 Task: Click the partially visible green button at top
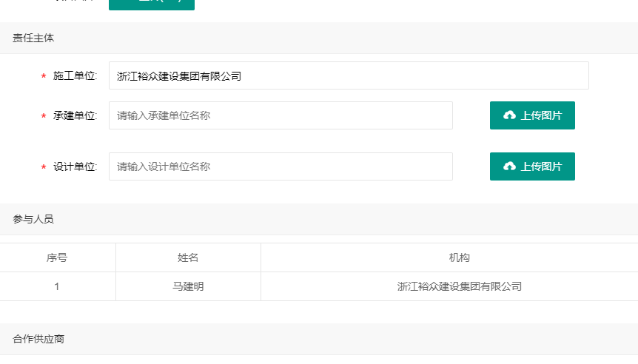pyautogui.click(x=152, y=4)
